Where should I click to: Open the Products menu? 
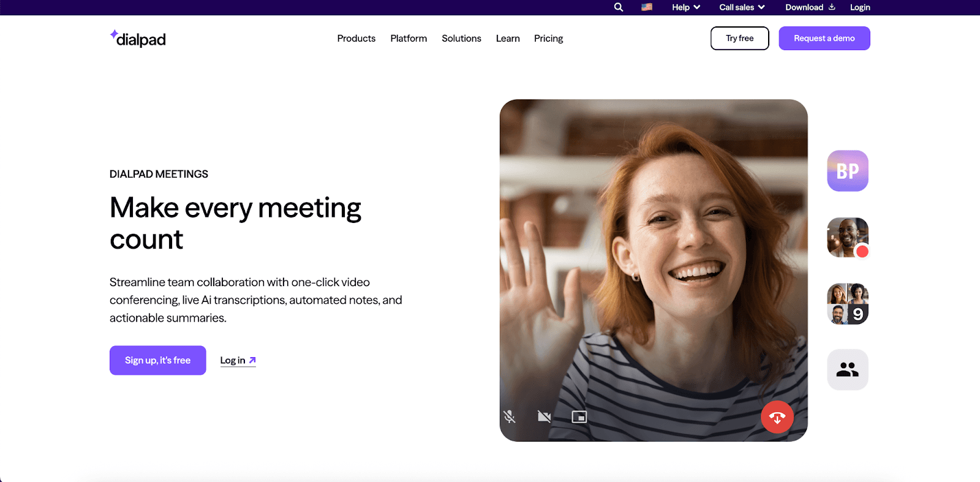[356, 38]
